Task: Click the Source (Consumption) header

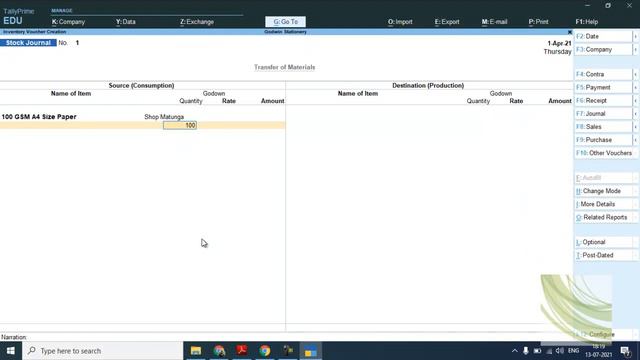Action: point(141,85)
